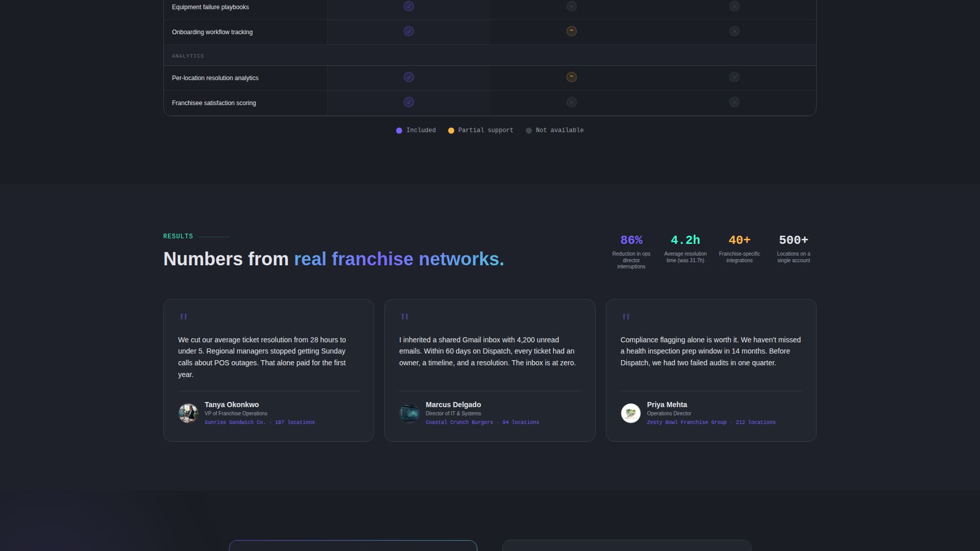
Task: Click the Onboarding workflow tracking row label
Action: pos(212,32)
